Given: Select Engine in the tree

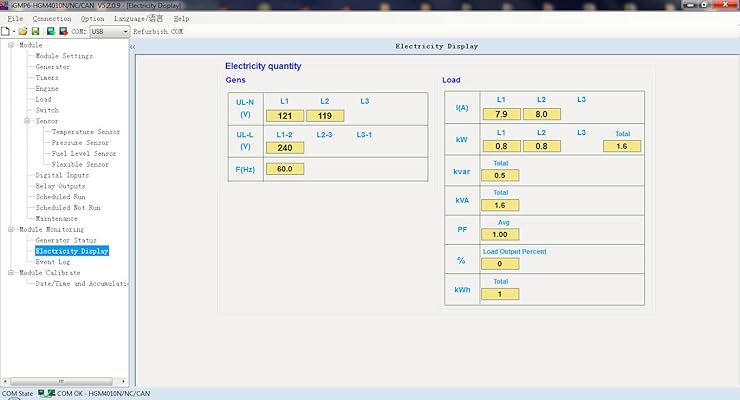Looking at the screenshot, I should click(47, 89).
